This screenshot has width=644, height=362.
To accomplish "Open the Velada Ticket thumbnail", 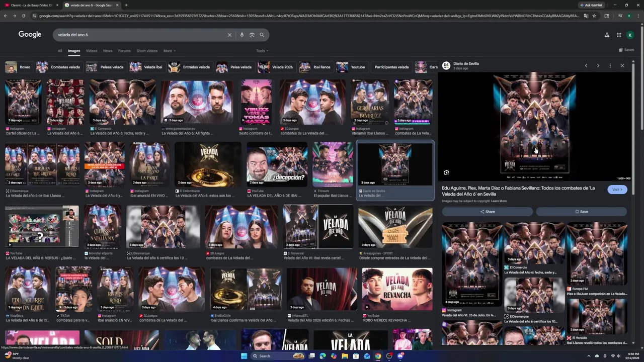I will pos(395,227).
